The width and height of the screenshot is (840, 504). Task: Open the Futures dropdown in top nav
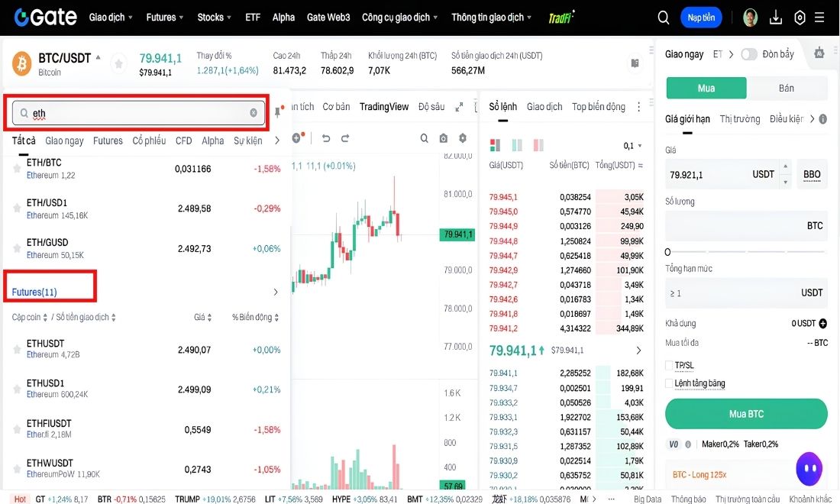[165, 17]
